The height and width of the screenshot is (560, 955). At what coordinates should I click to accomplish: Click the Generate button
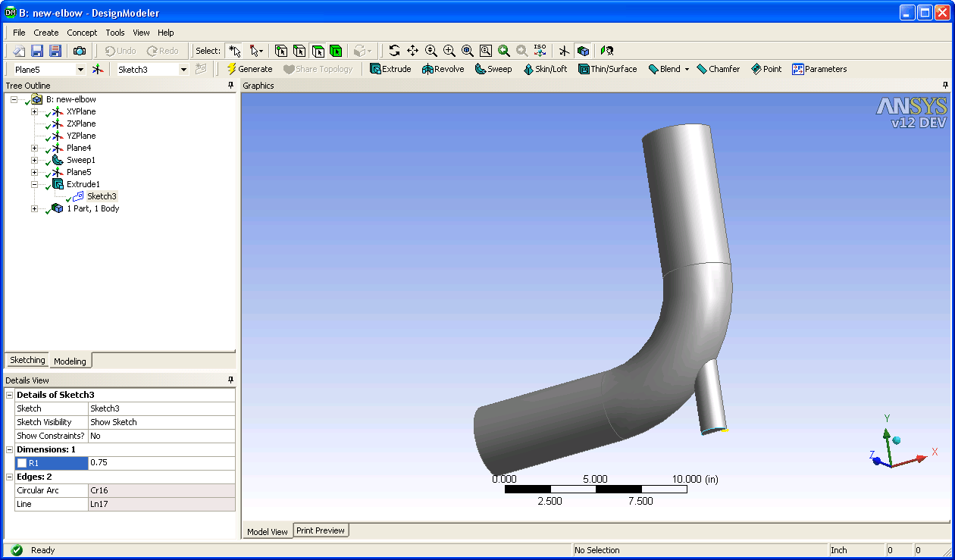point(249,69)
